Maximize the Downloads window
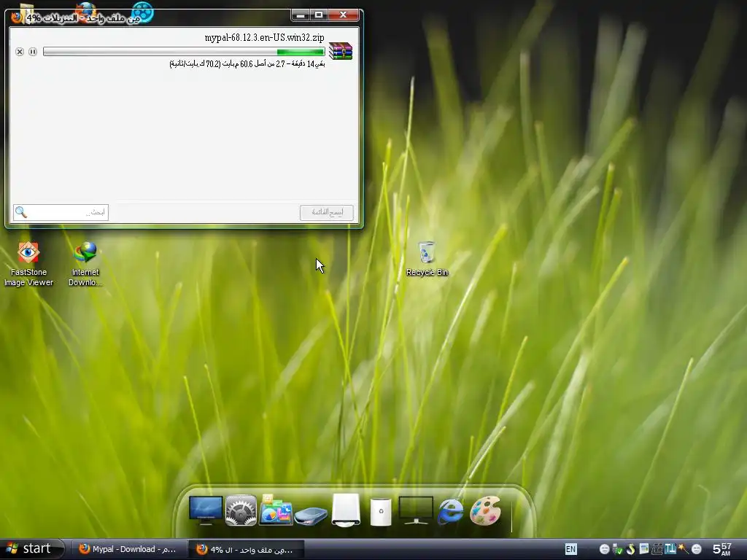 (320, 15)
